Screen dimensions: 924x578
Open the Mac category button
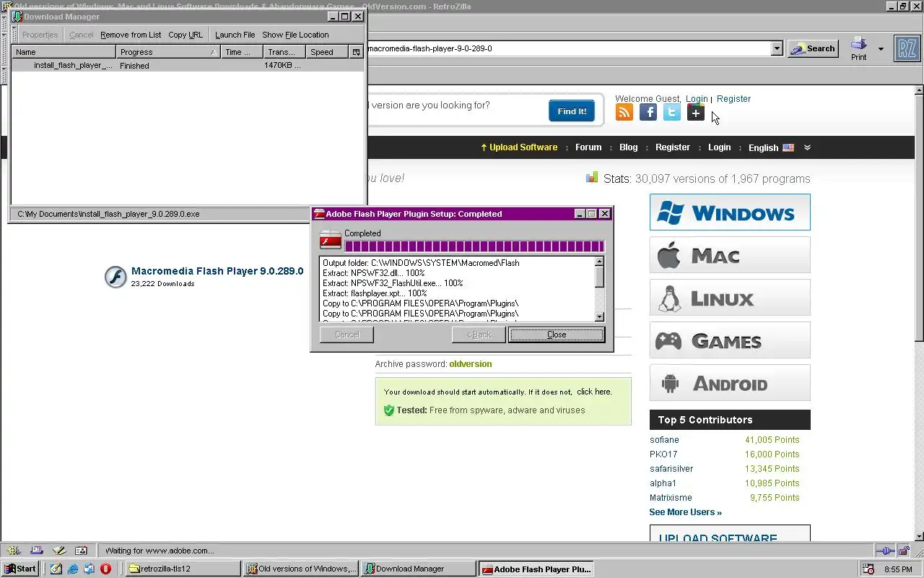click(x=730, y=255)
